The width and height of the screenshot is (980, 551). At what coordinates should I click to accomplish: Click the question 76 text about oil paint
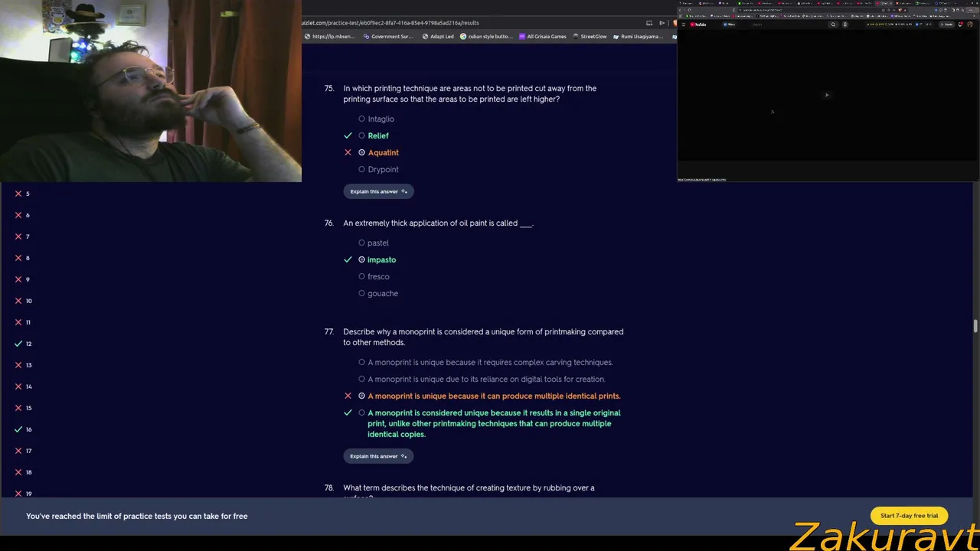click(x=439, y=223)
